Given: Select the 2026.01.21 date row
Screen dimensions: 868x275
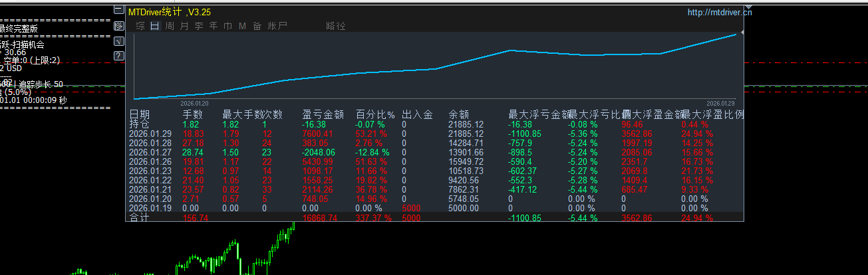Looking at the screenshot, I should [150, 189].
